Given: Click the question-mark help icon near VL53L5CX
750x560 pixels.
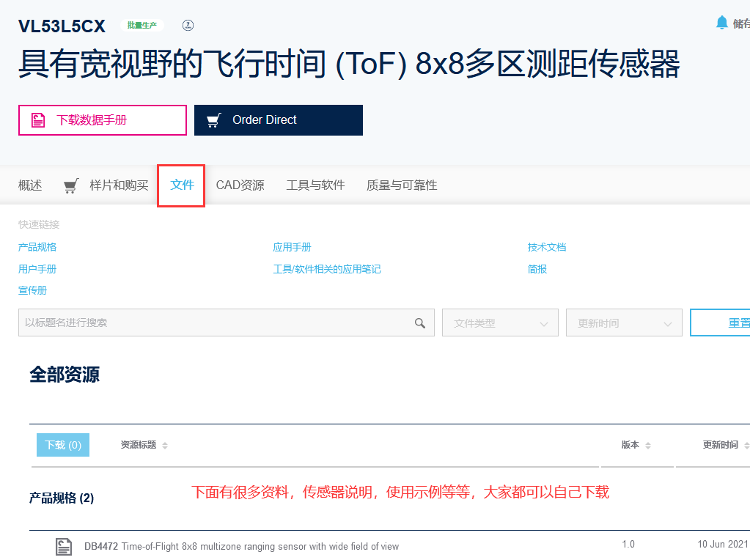Looking at the screenshot, I should 188,25.
